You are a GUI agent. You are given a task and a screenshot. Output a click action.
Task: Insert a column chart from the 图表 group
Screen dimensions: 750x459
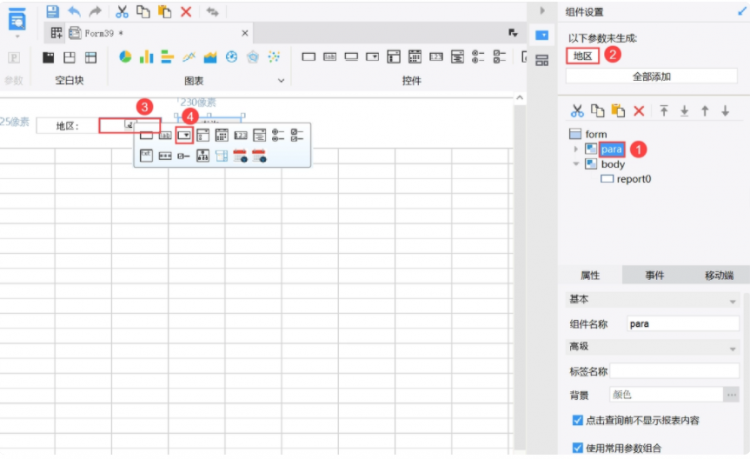(x=146, y=57)
